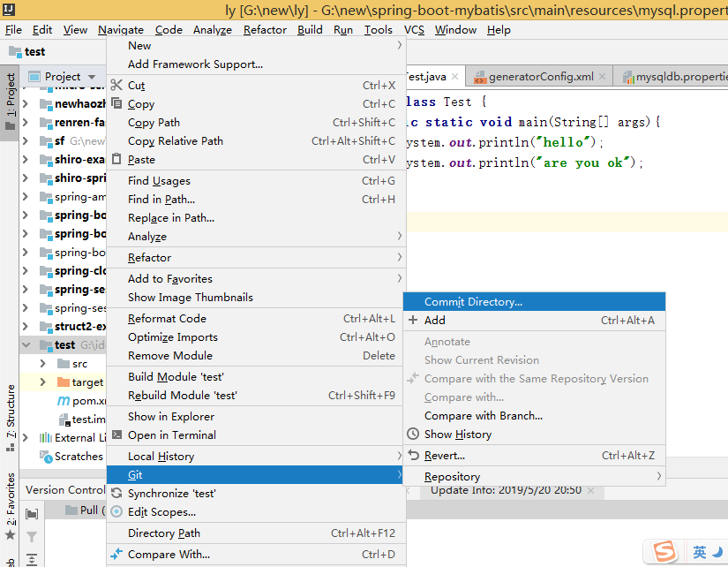The height and width of the screenshot is (567, 728).
Task: Choose Show in Explorer
Action: (256, 417)
